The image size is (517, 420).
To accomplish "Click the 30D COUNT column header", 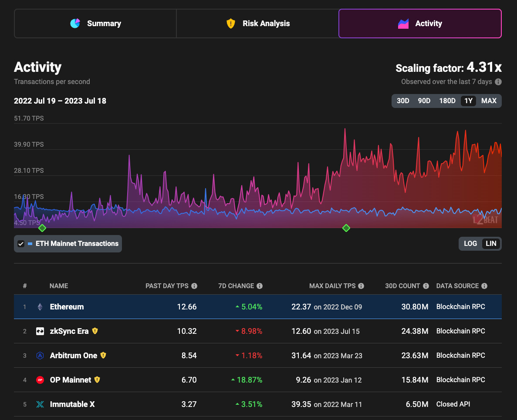I will [402, 286].
